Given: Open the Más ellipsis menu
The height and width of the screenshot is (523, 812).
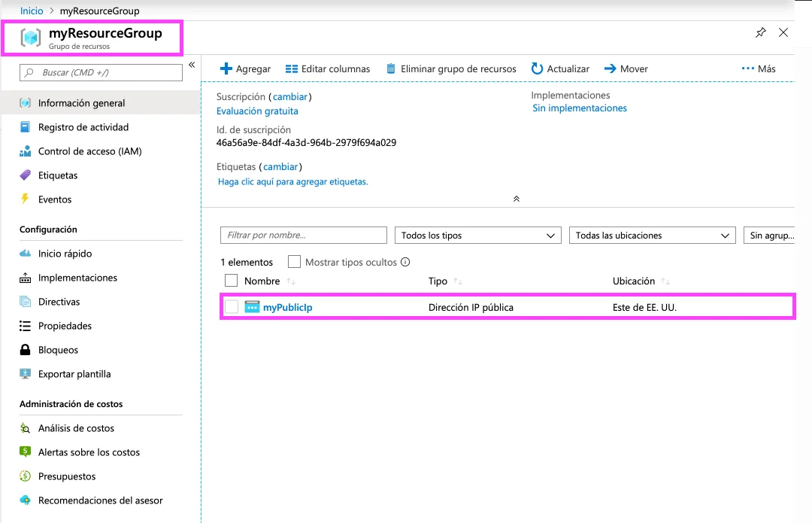Looking at the screenshot, I should [x=758, y=69].
